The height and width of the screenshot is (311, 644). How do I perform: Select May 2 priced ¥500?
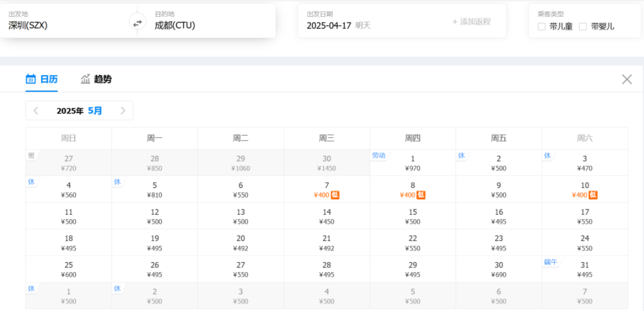coord(498,163)
